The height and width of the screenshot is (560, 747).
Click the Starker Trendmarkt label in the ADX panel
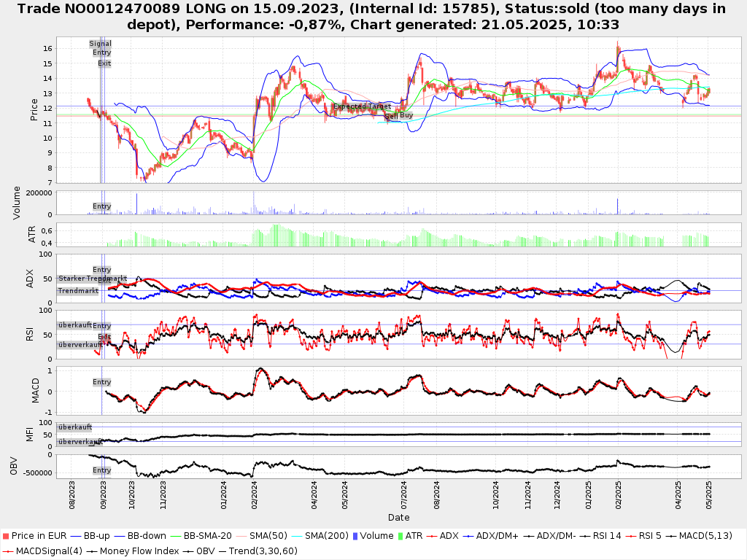coord(93,279)
